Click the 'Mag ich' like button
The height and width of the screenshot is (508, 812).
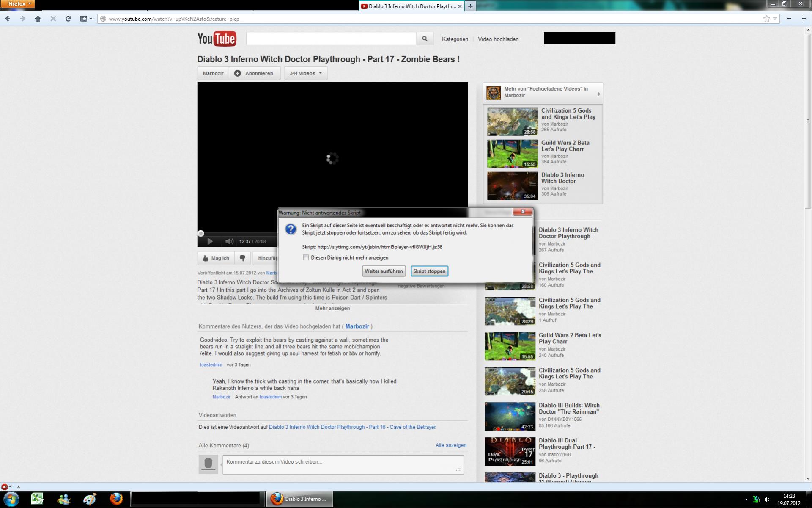[216, 258]
